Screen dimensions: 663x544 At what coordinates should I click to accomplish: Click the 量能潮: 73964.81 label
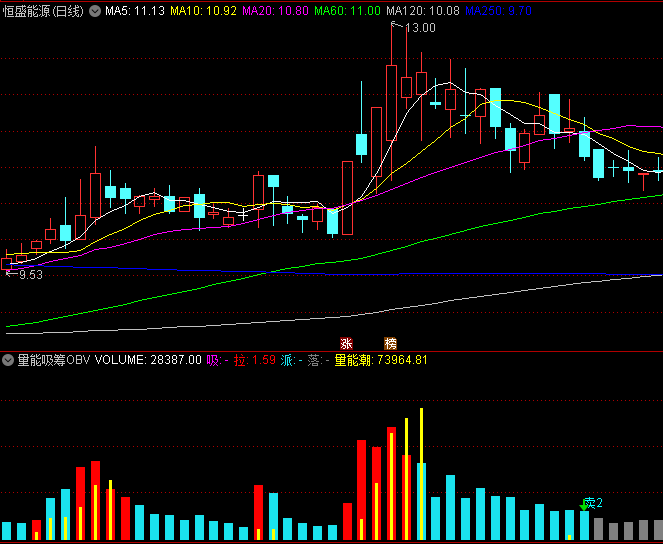click(x=381, y=360)
